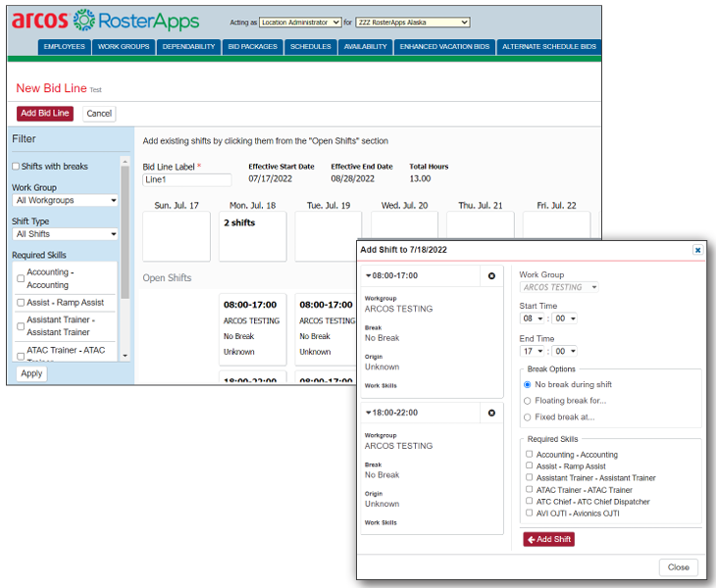716x588 pixels.
Task: Click the Sun. Jul. 17 day cell
Action: pos(177,236)
